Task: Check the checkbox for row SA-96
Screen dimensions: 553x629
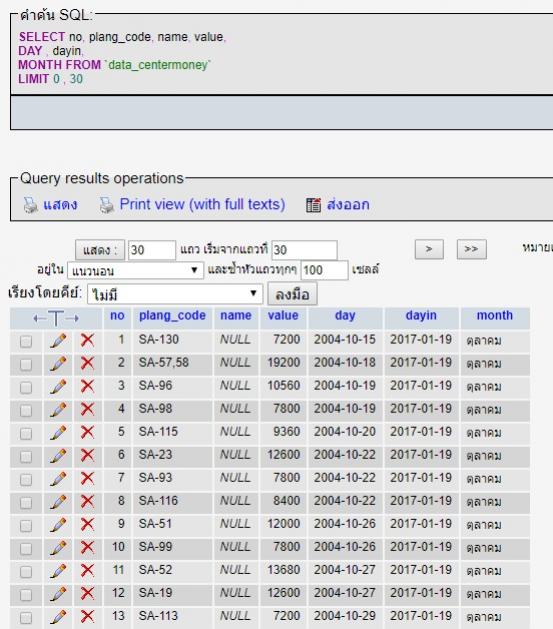Action: (26, 388)
